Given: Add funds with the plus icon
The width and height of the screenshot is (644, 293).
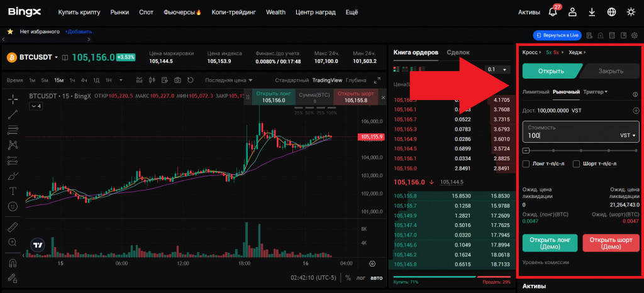Looking at the screenshot, I should pyautogui.click(x=636, y=111).
